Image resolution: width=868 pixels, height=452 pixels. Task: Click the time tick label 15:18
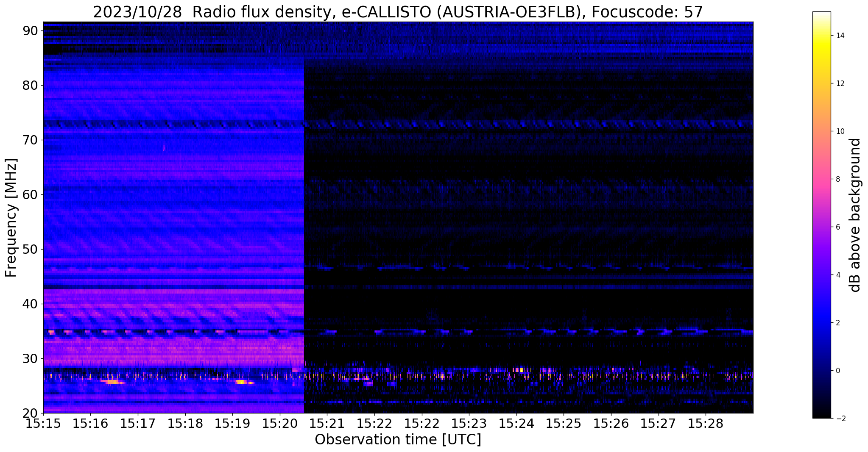pyautogui.click(x=185, y=424)
